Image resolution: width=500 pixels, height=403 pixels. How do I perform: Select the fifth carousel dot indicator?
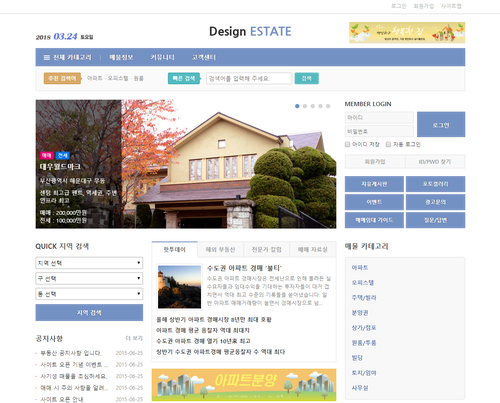click(x=328, y=106)
